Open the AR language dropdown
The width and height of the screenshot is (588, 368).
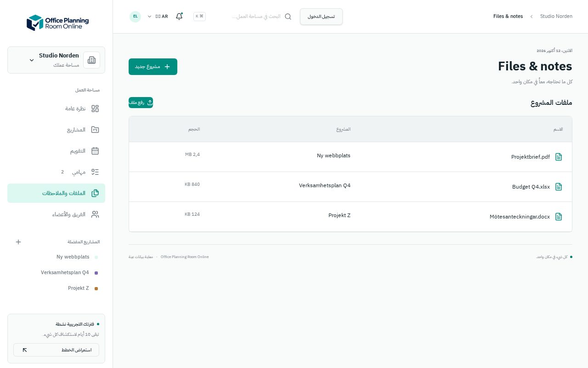tap(158, 17)
